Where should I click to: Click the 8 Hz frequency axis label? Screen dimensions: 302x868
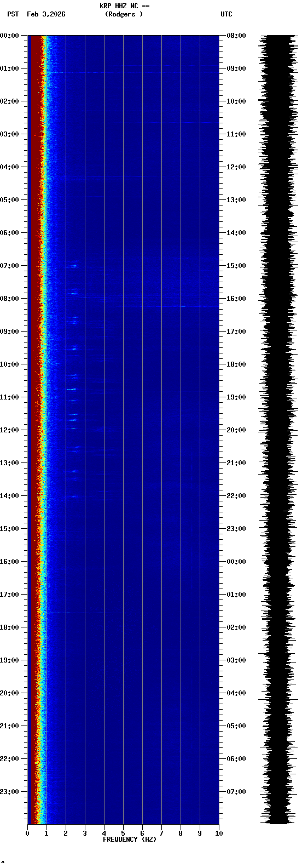181,833
